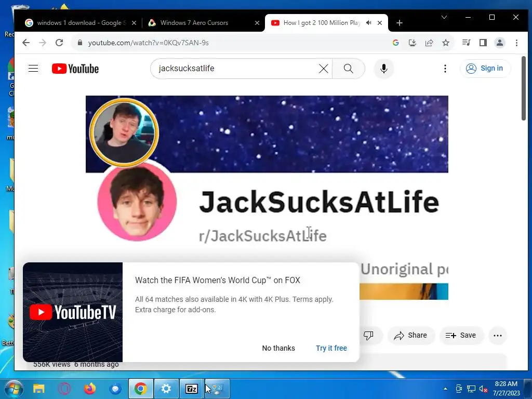Click the browser forward arrow
The image size is (532, 399).
pyautogui.click(x=43, y=43)
